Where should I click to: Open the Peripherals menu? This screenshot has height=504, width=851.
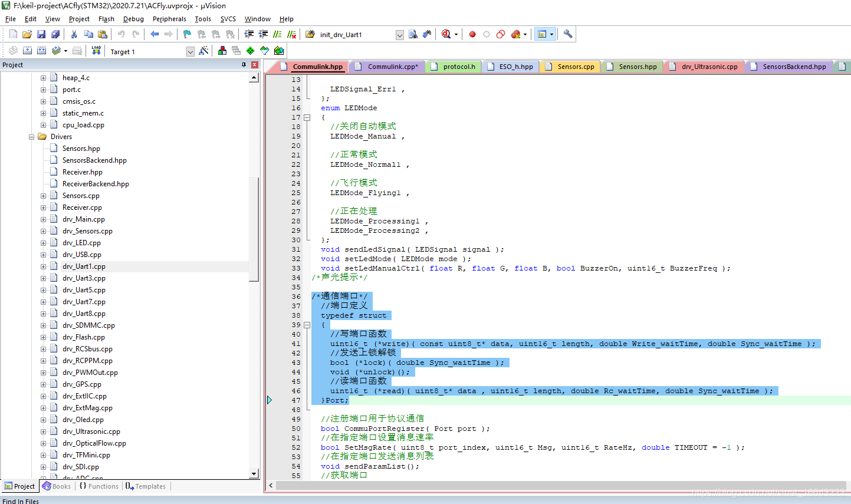click(169, 19)
